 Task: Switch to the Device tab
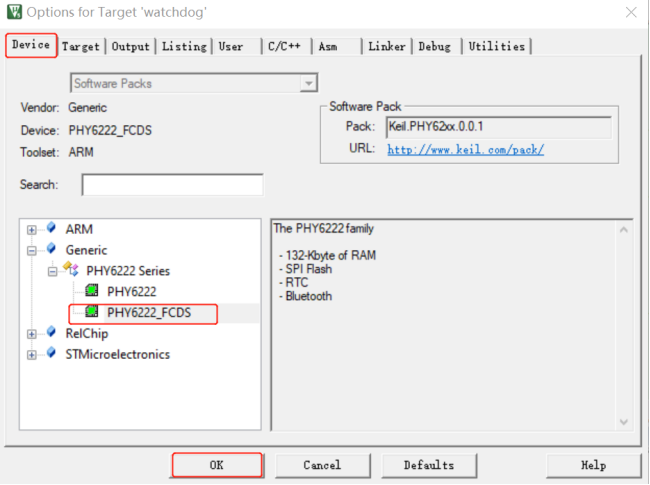(x=31, y=45)
